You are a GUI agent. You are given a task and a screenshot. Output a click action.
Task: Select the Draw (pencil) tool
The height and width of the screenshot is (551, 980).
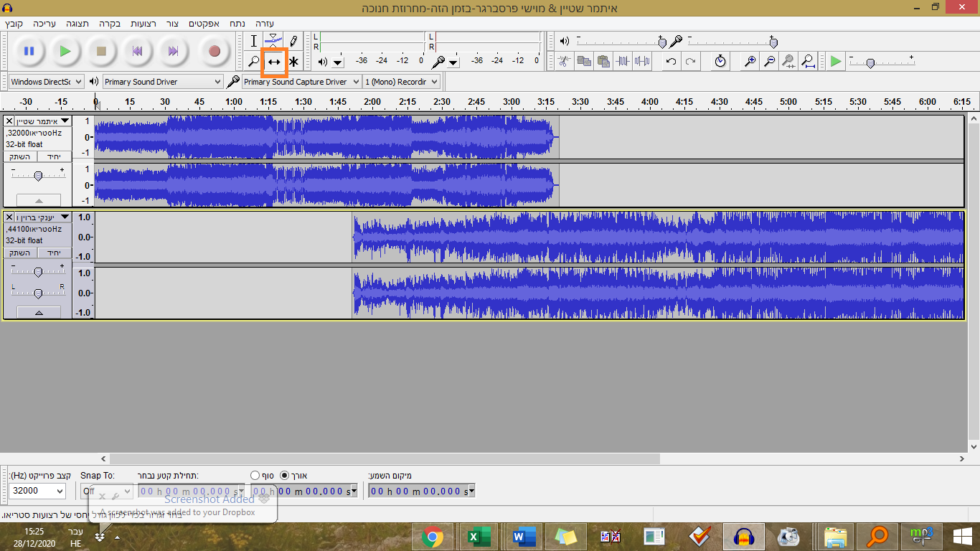tap(293, 41)
